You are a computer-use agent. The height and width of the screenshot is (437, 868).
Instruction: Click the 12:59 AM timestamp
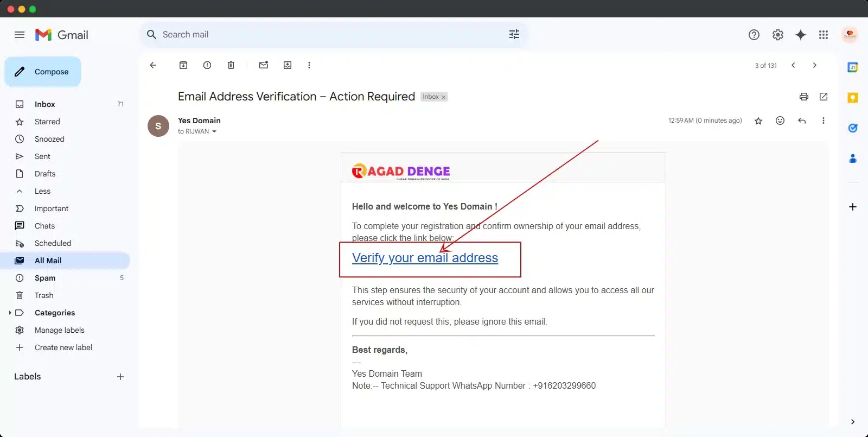point(705,121)
